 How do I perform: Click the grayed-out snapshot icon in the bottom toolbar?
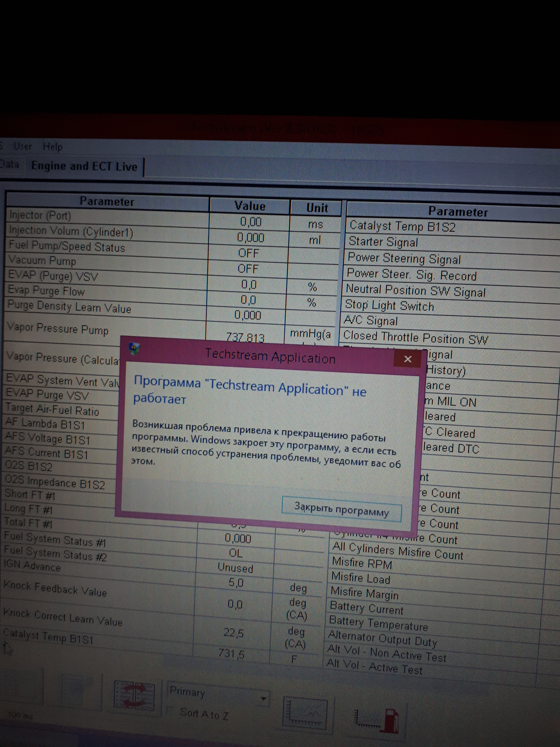(76, 693)
